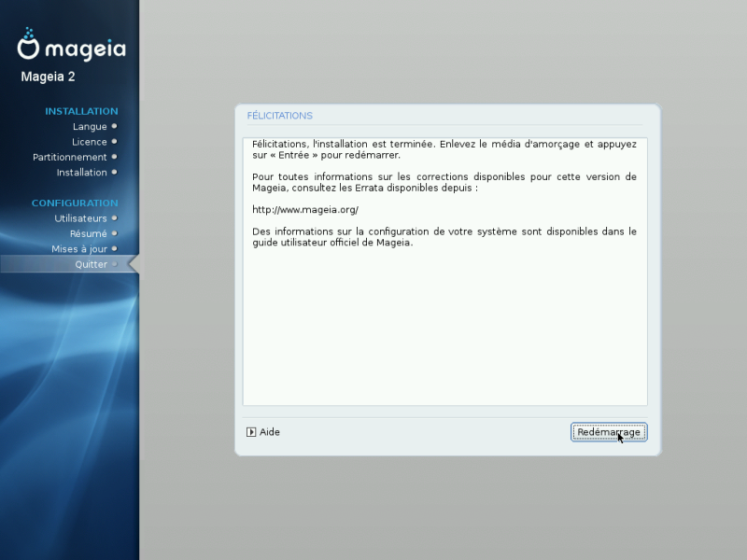Image resolution: width=747 pixels, height=560 pixels.
Task: Select the Licence step in the sidebar
Action: (89, 142)
